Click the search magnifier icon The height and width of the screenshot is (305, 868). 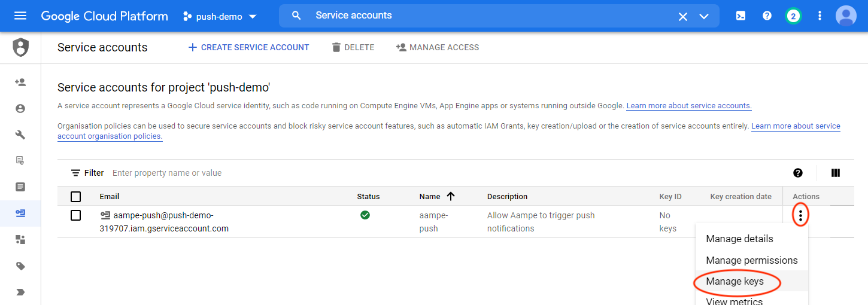click(296, 16)
